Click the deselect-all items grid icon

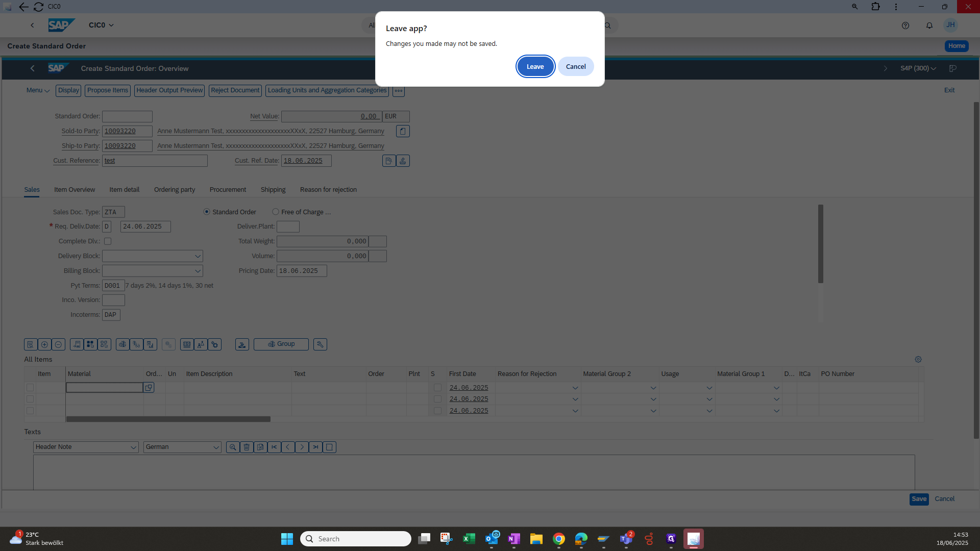(104, 345)
